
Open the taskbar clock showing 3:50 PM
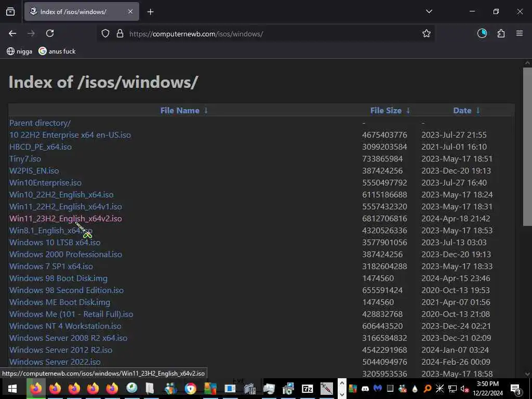tap(487, 389)
